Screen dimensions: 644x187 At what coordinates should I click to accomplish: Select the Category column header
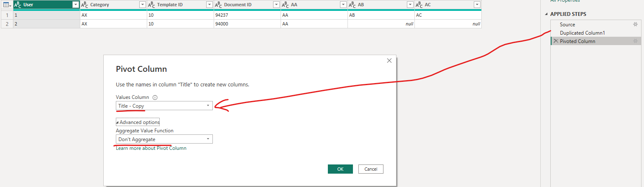coord(113,5)
